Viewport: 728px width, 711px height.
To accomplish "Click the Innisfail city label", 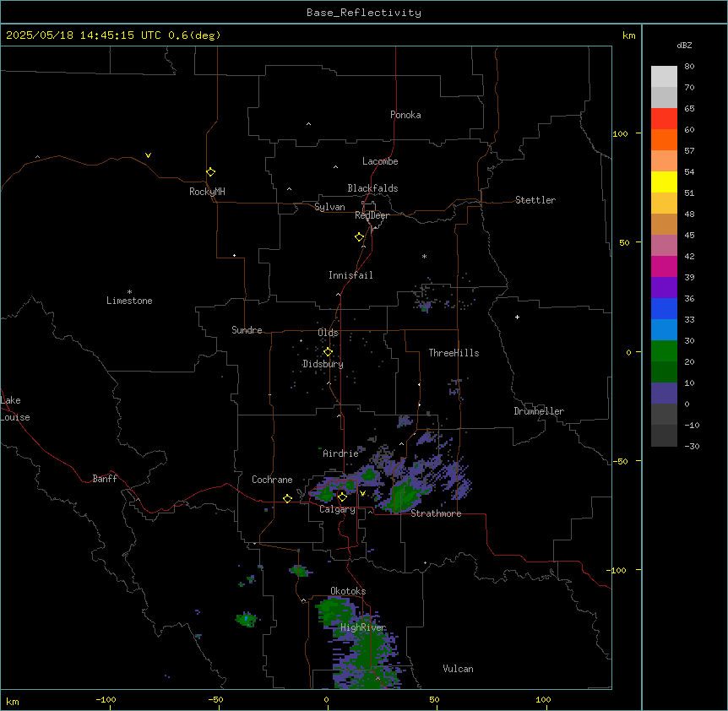I will [x=350, y=275].
